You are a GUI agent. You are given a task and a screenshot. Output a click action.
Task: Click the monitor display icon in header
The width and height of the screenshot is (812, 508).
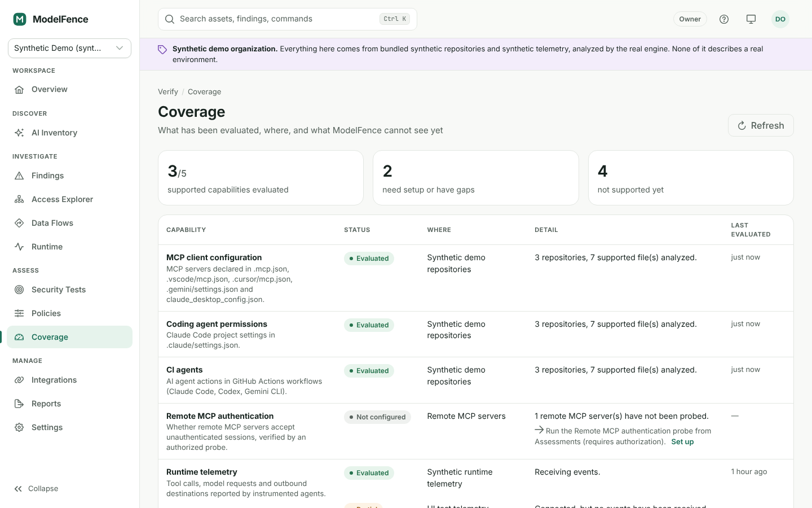(x=751, y=19)
